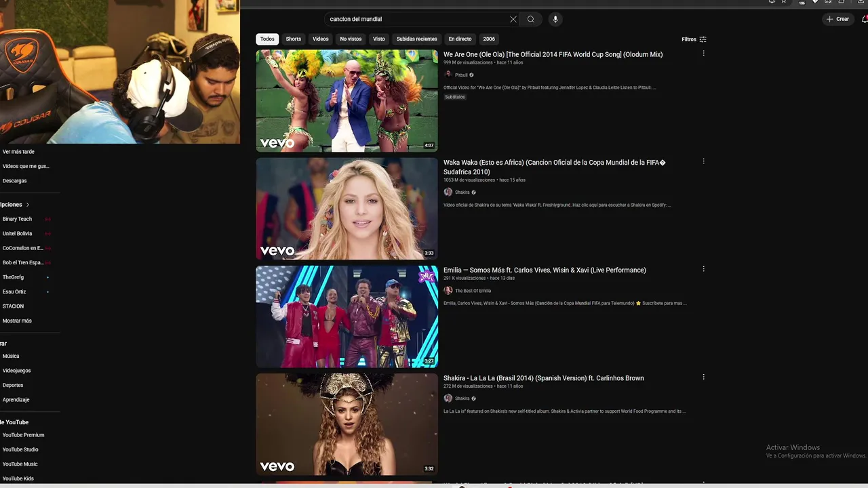Open Deportes in explore section

point(13,385)
